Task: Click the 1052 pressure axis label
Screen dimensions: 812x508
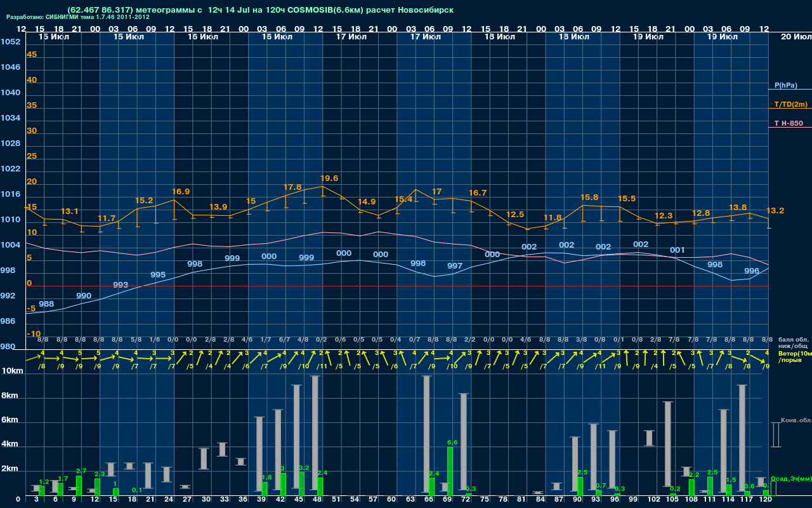Action: coord(10,42)
